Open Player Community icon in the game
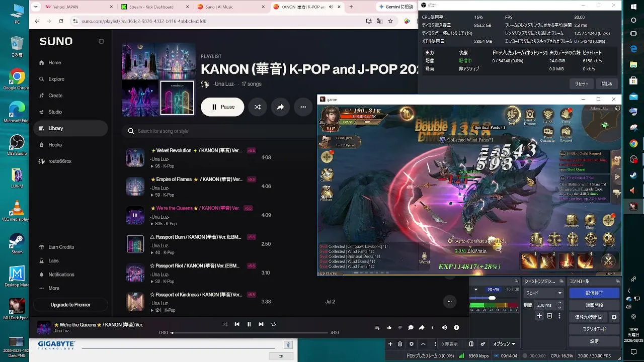Screen dimensions: 644x362 548,134
